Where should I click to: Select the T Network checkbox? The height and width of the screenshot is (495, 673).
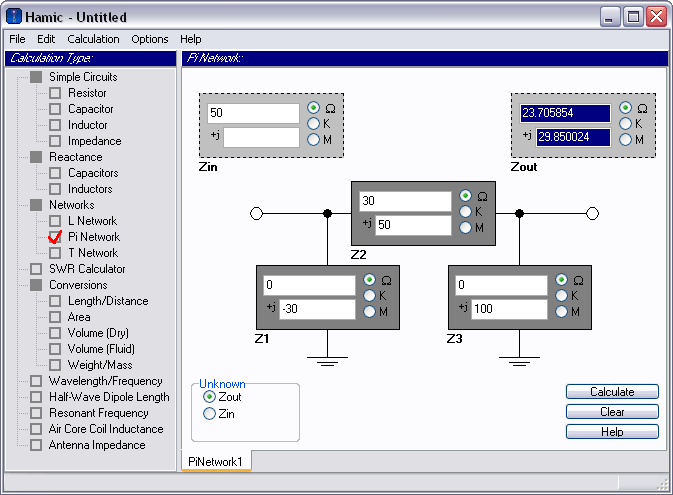tap(55, 253)
